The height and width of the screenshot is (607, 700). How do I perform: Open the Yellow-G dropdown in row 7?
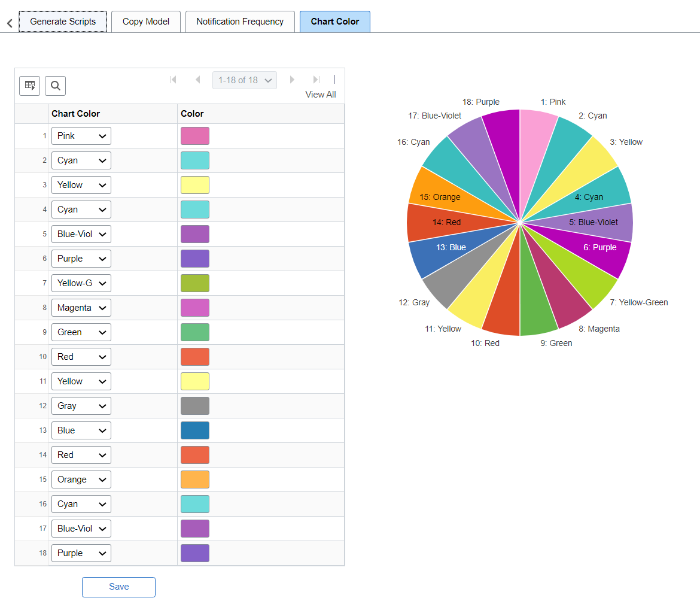click(x=81, y=283)
